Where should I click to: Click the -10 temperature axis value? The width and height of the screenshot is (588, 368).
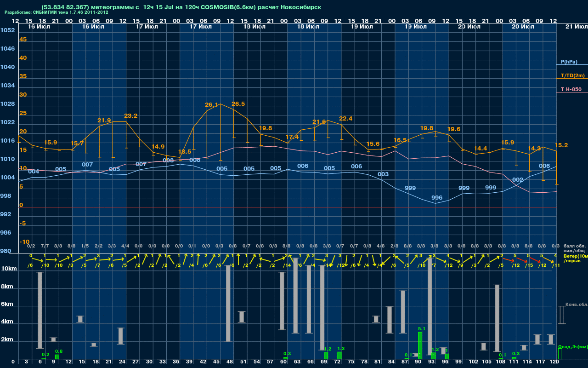pyautogui.click(x=24, y=242)
